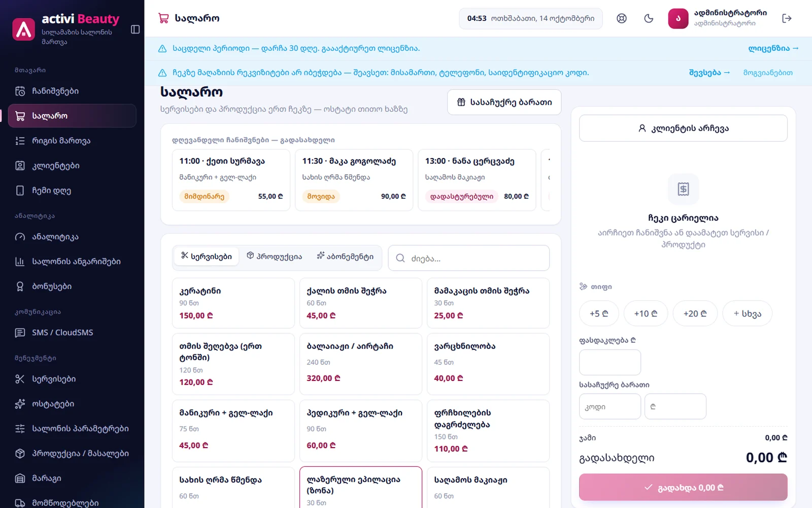Screen dimensions: 812x508
Task: Open the სასაჩუქრე ბარათი button
Action: click(x=504, y=102)
